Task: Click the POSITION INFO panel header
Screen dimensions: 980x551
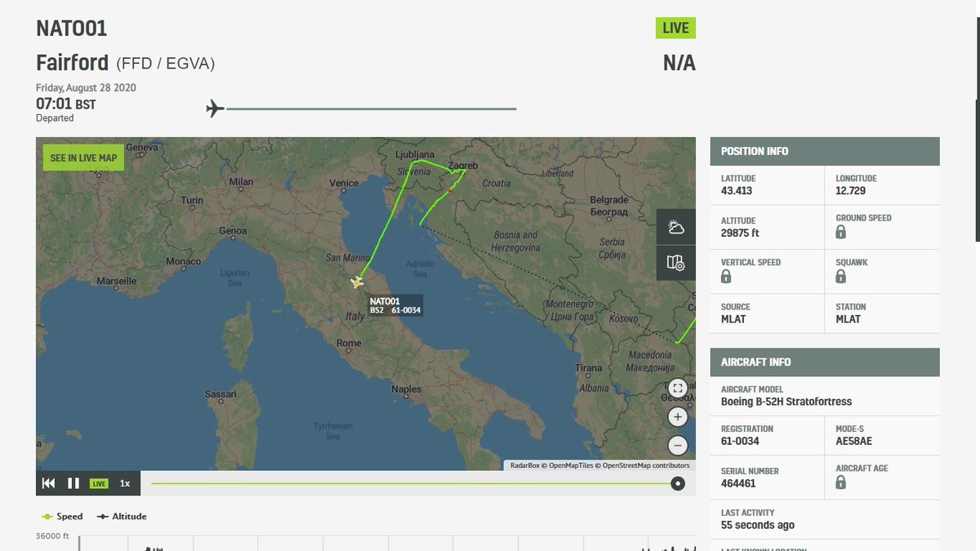Action: tap(825, 151)
